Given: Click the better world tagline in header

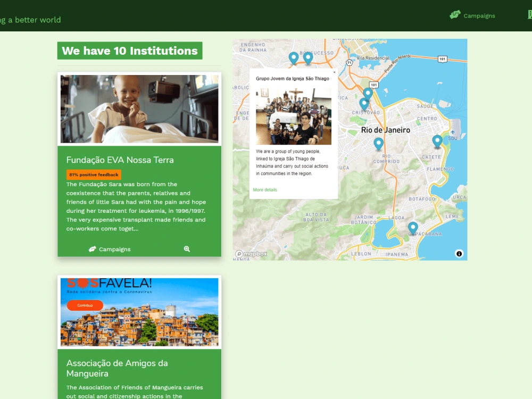Looking at the screenshot, I should pos(30,20).
